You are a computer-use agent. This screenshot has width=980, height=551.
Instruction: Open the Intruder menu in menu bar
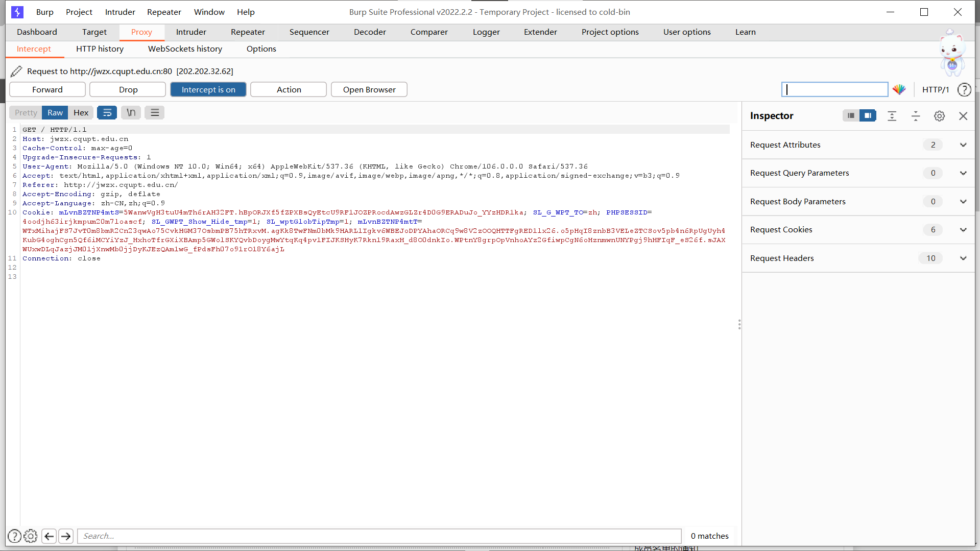click(x=120, y=12)
